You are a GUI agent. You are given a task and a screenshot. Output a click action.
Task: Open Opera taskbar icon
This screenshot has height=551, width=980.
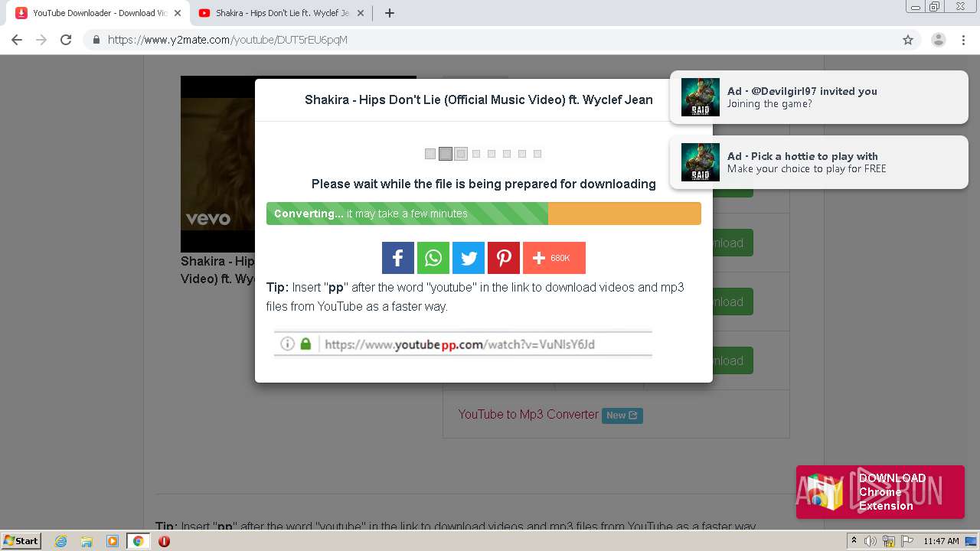click(x=164, y=541)
